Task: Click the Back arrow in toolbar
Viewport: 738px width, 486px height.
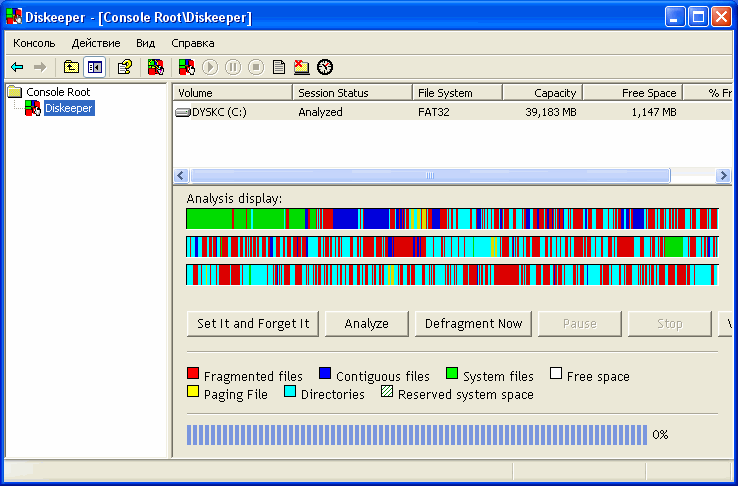Action: click(x=17, y=67)
